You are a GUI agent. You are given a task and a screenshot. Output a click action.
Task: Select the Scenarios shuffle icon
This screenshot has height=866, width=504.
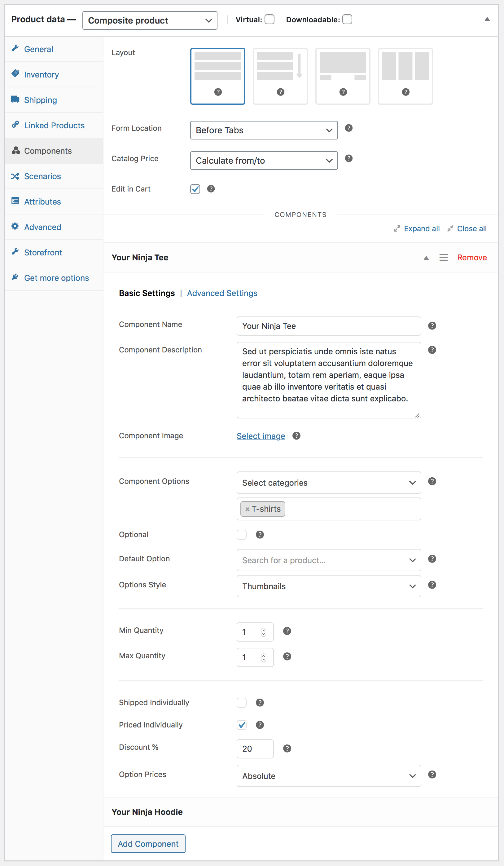[x=15, y=176]
